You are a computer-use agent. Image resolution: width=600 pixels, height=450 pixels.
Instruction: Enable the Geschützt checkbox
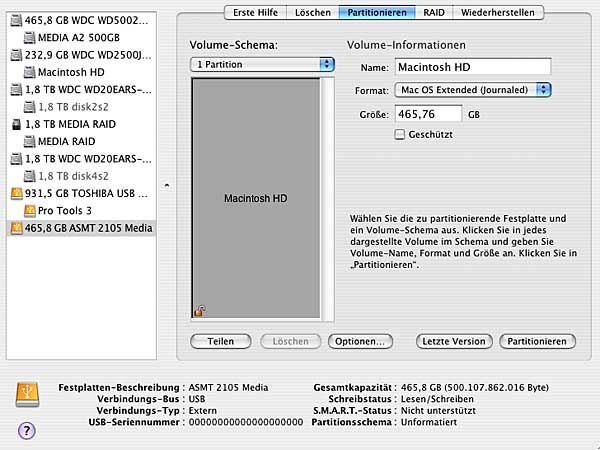click(x=400, y=134)
